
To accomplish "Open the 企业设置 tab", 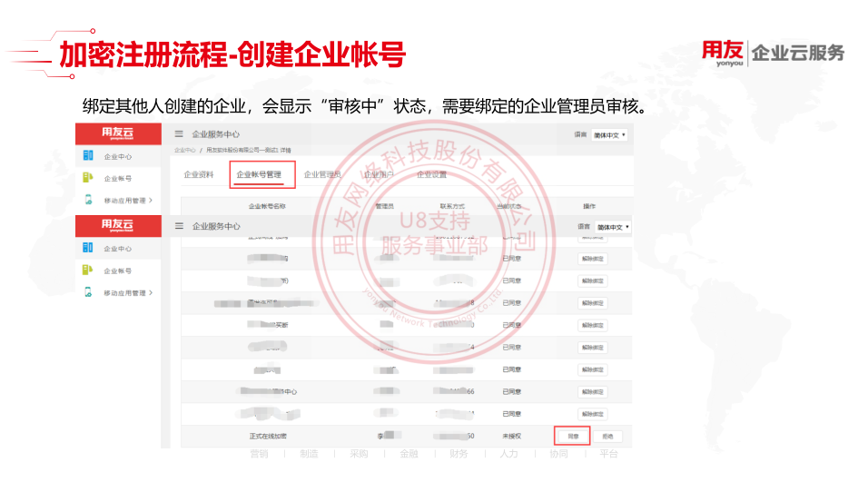I will [x=432, y=174].
